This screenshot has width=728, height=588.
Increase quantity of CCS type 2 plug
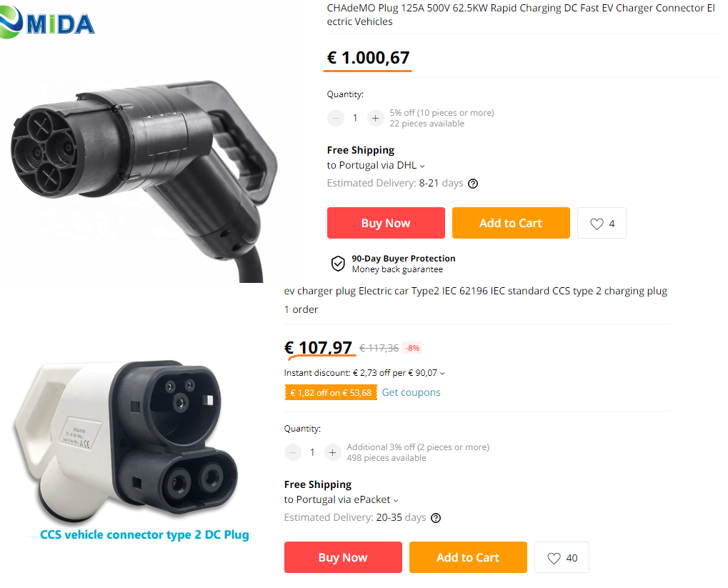point(332,452)
